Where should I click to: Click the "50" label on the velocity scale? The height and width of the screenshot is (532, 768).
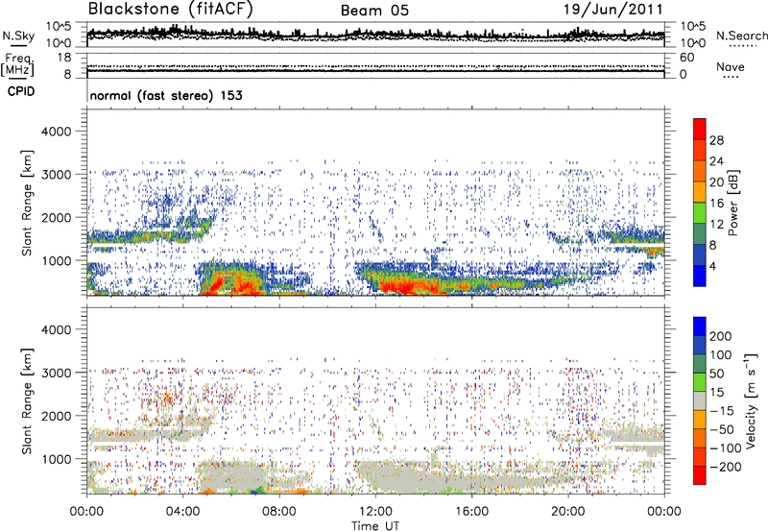click(x=716, y=374)
